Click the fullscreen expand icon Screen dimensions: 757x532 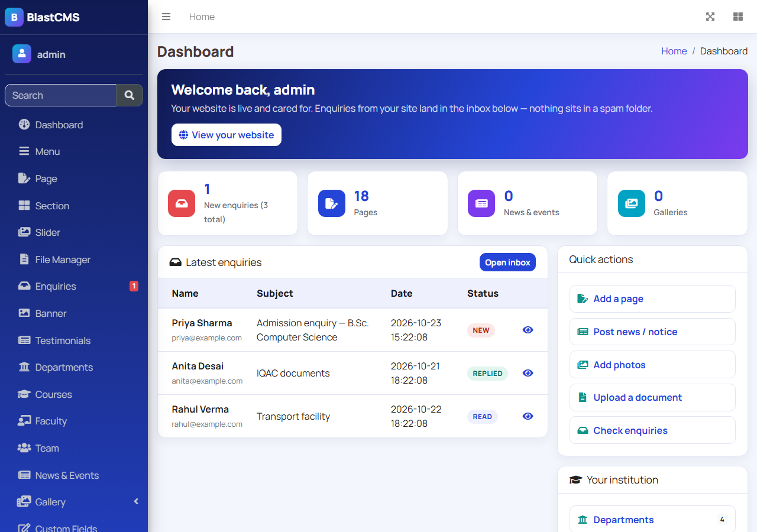710,17
